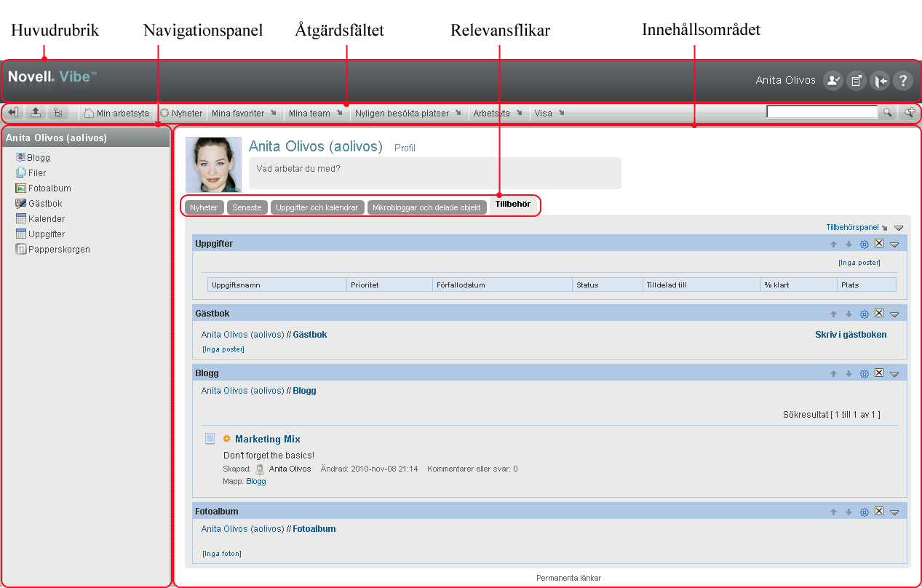Image resolution: width=922 pixels, height=588 pixels.
Task: Open Tillbehörspanel dropdown
Action: (x=857, y=227)
